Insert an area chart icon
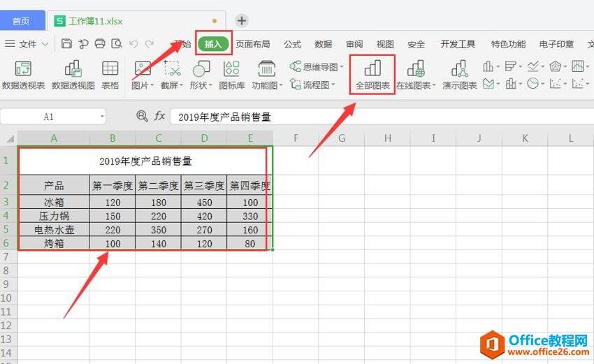Viewport: 594px width, 364px height. coord(488,83)
